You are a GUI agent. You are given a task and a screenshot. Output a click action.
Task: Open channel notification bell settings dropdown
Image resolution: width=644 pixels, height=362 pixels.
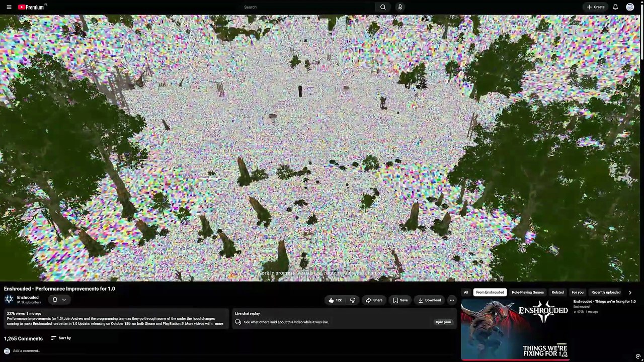(59, 300)
